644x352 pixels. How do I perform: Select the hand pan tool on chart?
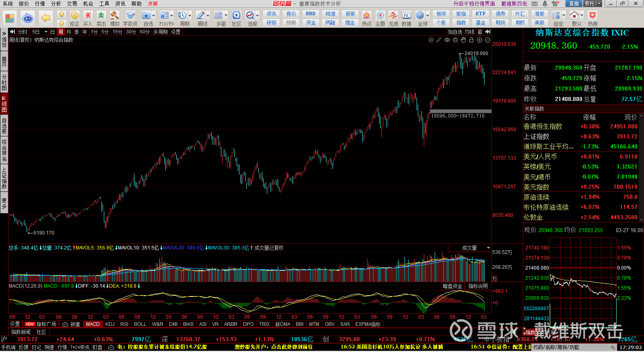[463, 40]
